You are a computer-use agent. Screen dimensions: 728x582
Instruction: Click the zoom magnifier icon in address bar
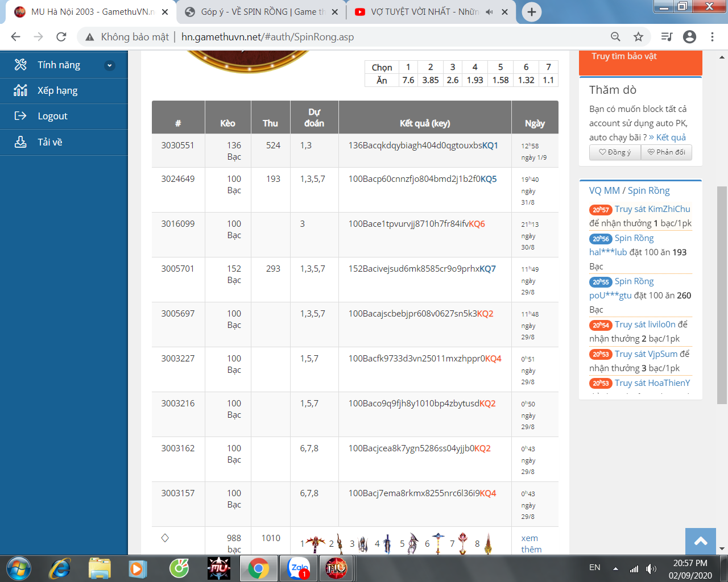tap(615, 37)
